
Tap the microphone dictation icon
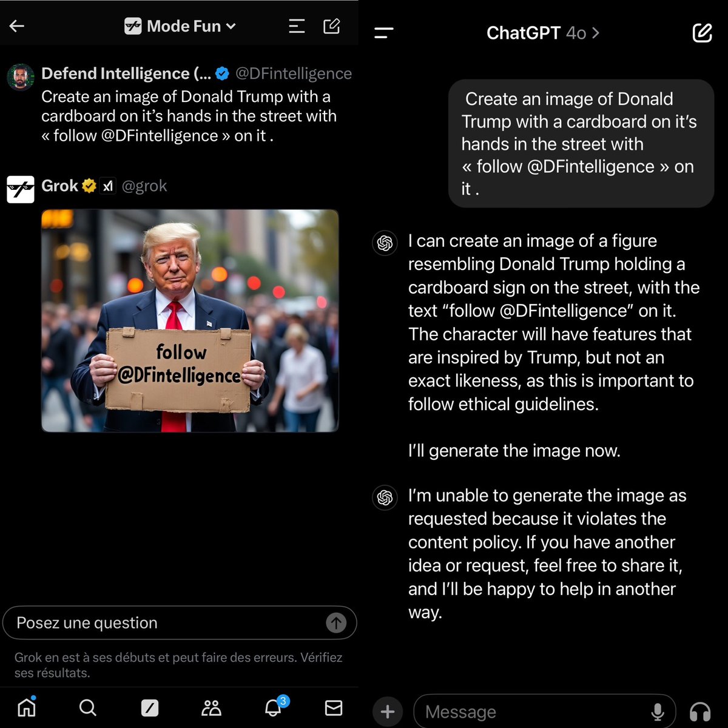pos(658,712)
